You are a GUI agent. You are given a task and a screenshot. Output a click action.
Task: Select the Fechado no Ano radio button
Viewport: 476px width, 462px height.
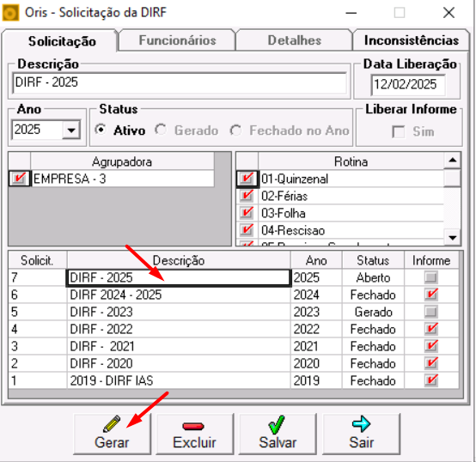[235, 131]
